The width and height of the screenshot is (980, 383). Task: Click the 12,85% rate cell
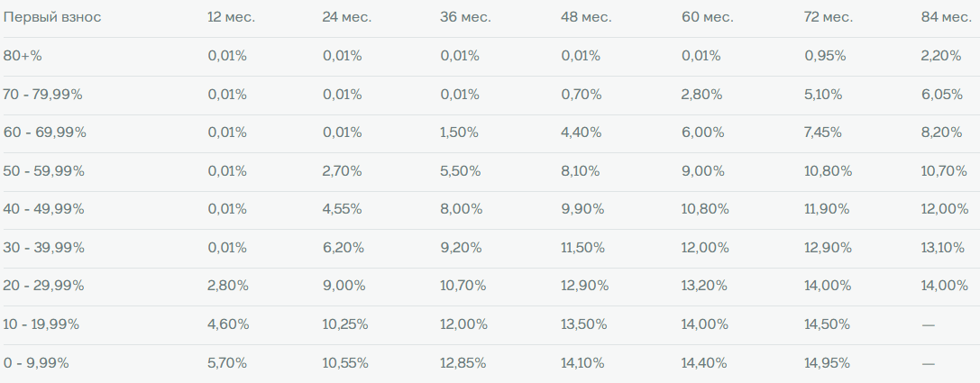pyautogui.click(x=463, y=363)
